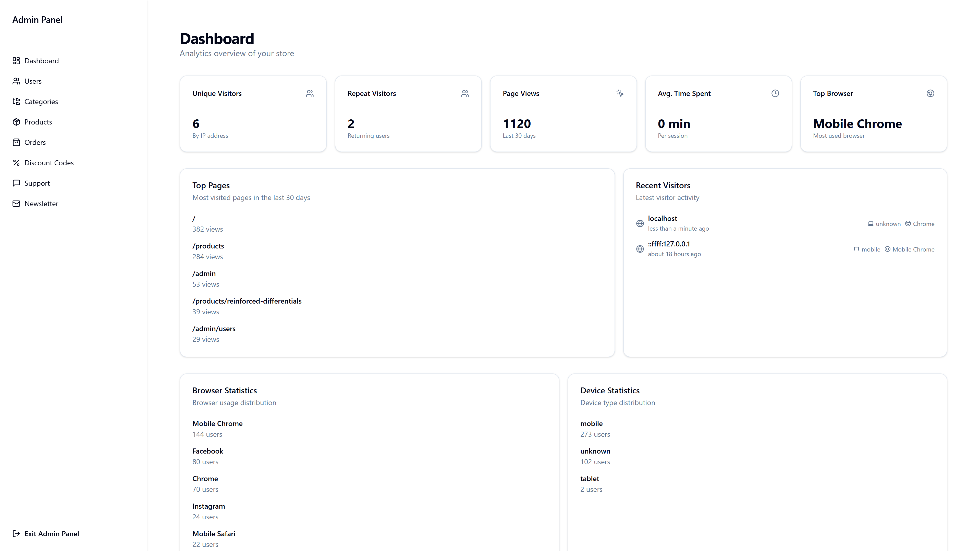This screenshot has width=980, height=551.
Task: Click the Newsletter envelope icon
Action: point(16,204)
